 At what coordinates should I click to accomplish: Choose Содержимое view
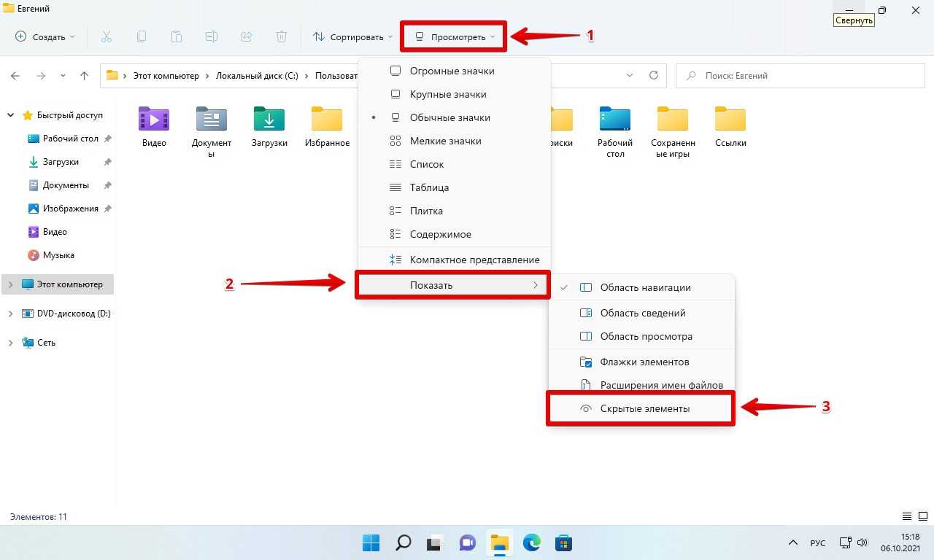(x=455, y=234)
